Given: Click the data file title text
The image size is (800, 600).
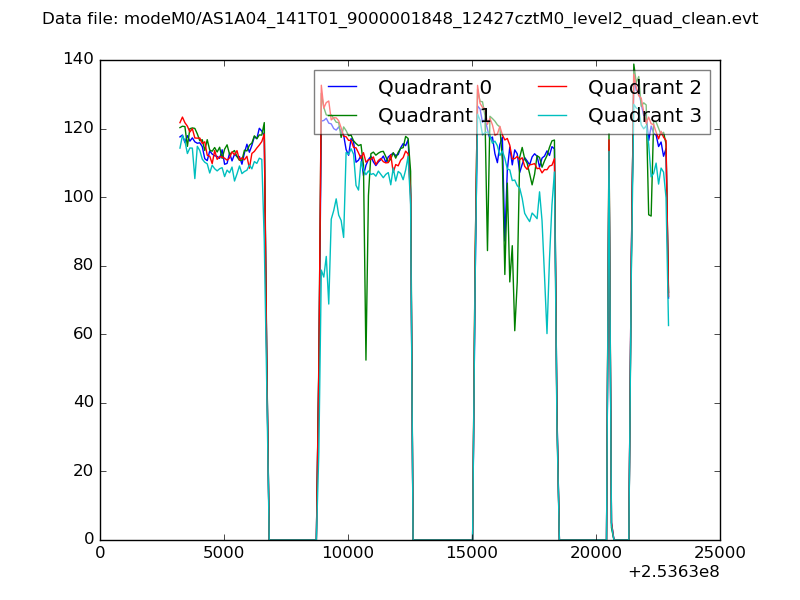Looking at the screenshot, I should click(x=400, y=19).
